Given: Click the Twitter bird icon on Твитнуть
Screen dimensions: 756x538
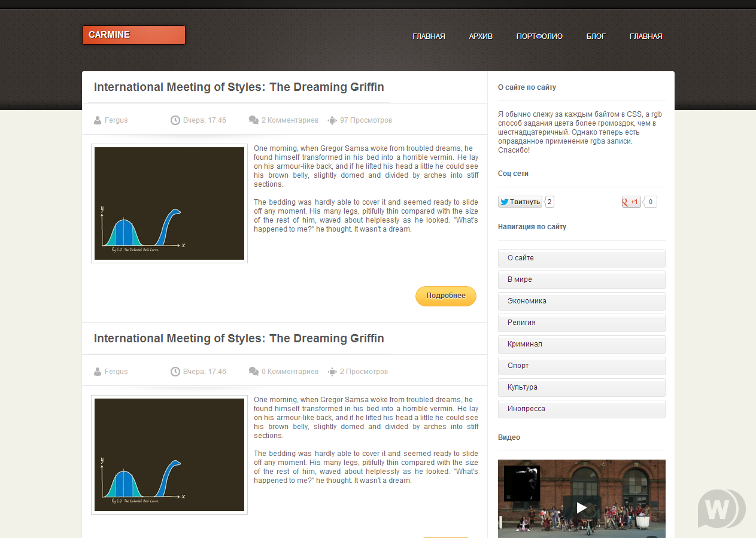Looking at the screenshot, I should pyautogui.click(x=504, y=202).
